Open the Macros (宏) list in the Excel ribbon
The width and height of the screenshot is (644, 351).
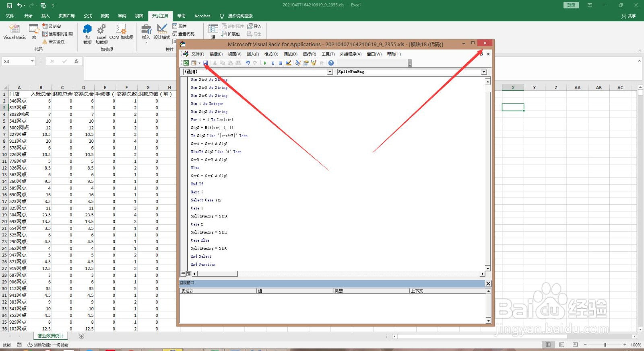[x=34, y=32]
